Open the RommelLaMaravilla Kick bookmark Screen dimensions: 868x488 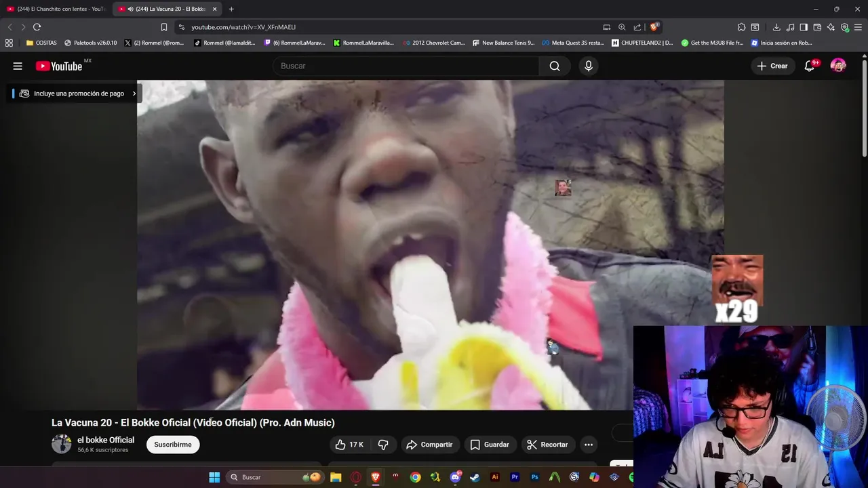(x=363, y=43)
